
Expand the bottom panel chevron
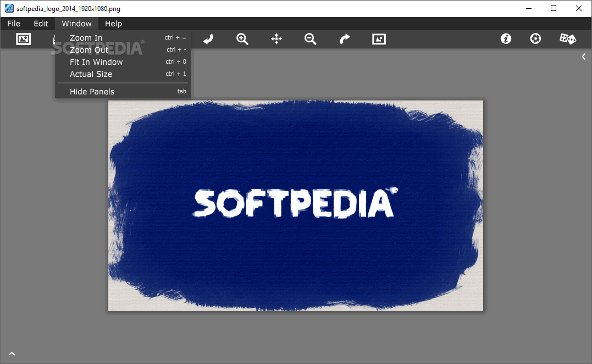point(12,354)
